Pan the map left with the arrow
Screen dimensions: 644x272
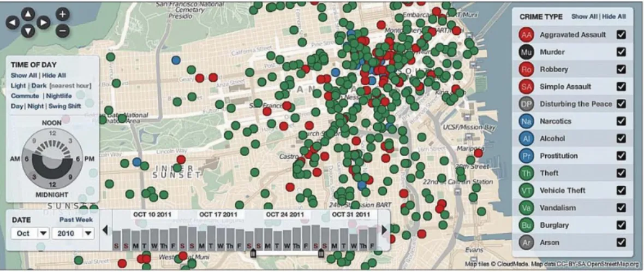pyautogui.click(x=13, y=23)
